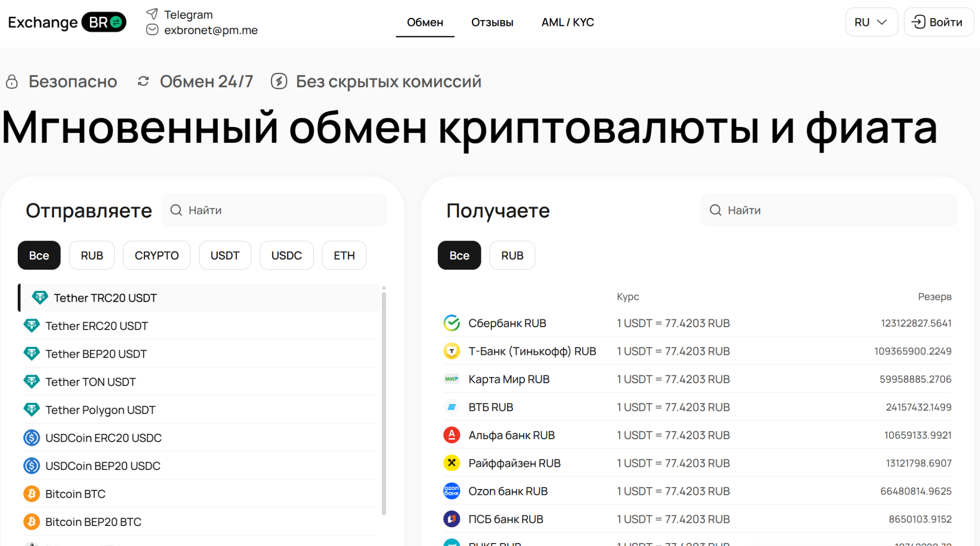Toggle the USDT filter chip
980x546 pixels.
point(224,255)
